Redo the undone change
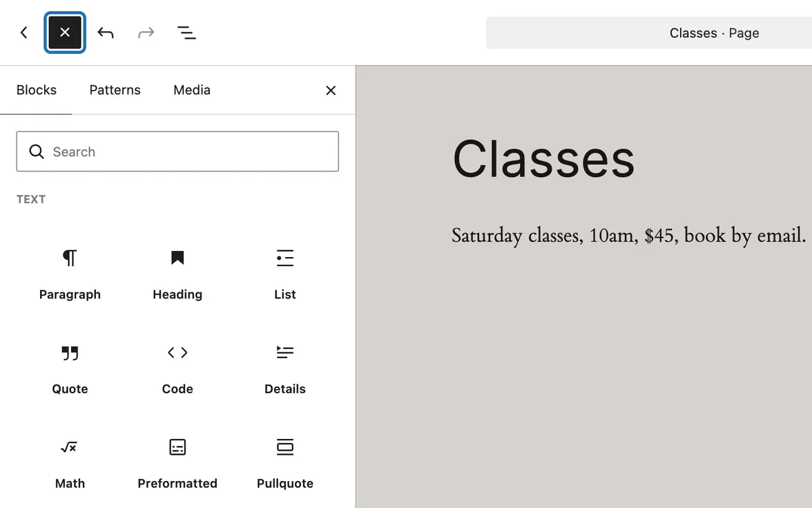The width and height of the screenshot is (812, 508). [x=146, y=32]
